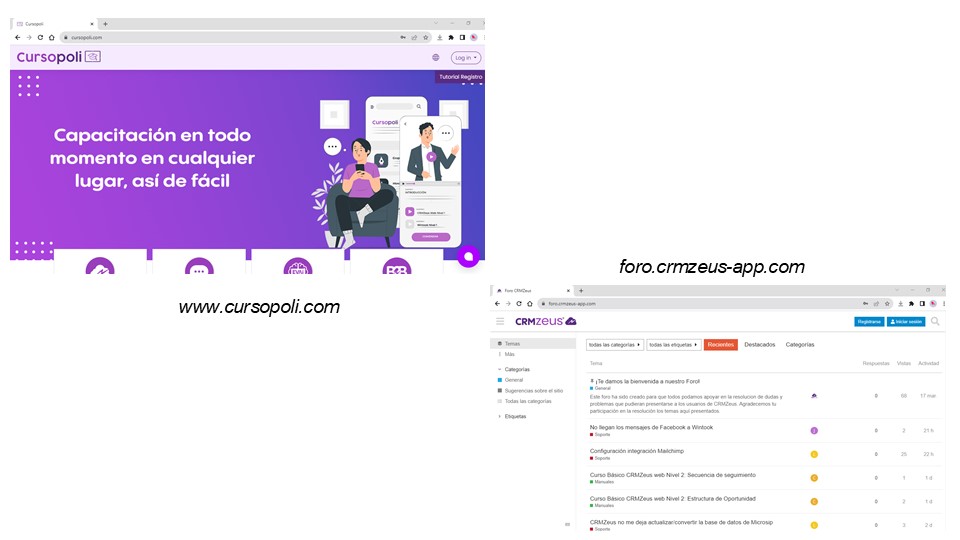This screenshot has height=540, width=960.
Task: Click the globe language icon on Cursopoli
Action: [x=435, y=57]
